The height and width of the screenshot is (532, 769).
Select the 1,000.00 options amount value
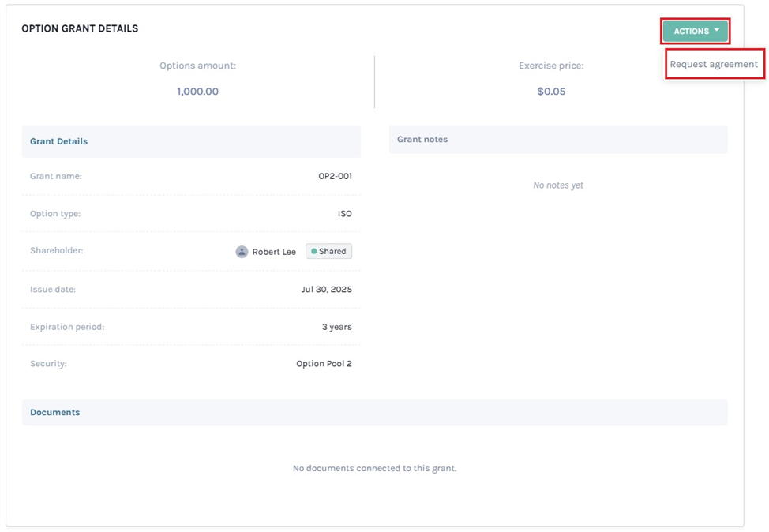tap(197, 92)
